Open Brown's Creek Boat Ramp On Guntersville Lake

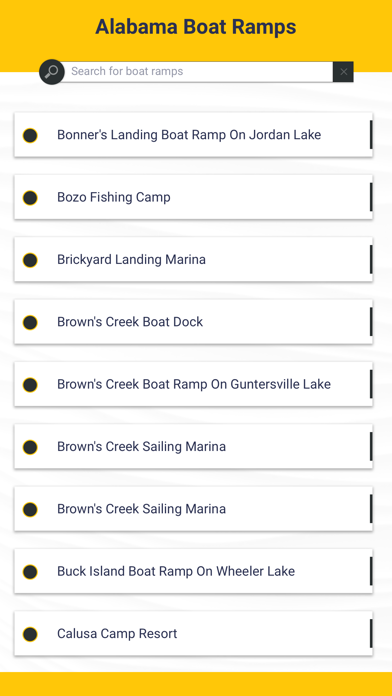tap(194, 384)
